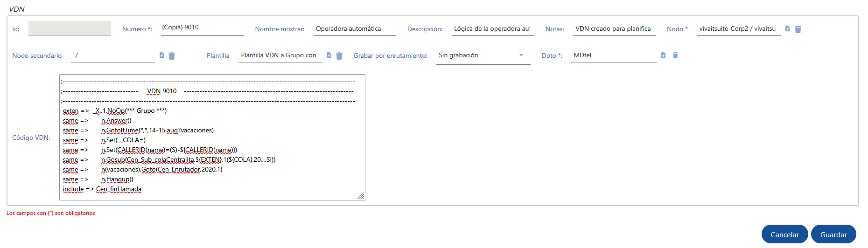Click the Nodo field vivaitsuite-Corp2
The height and width of the screenshot is (248, 868).
pyautogui.click(x=739, y=29)
